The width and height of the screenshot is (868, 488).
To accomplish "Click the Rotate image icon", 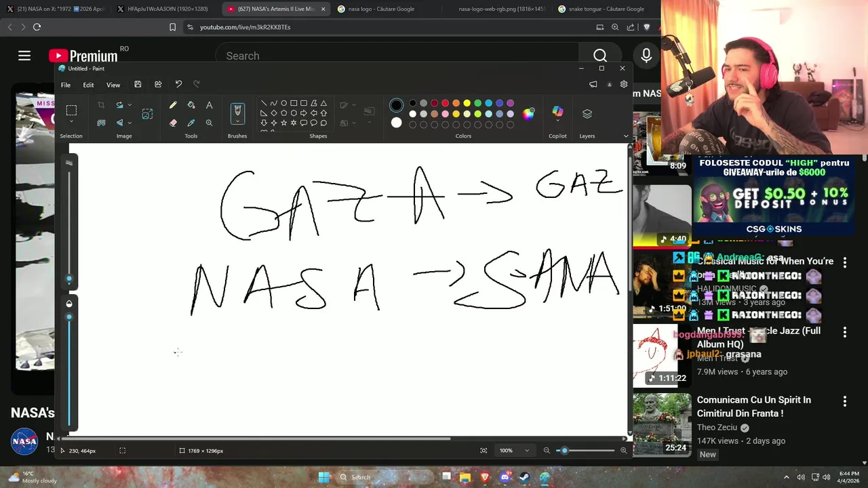I will [120, 105].
